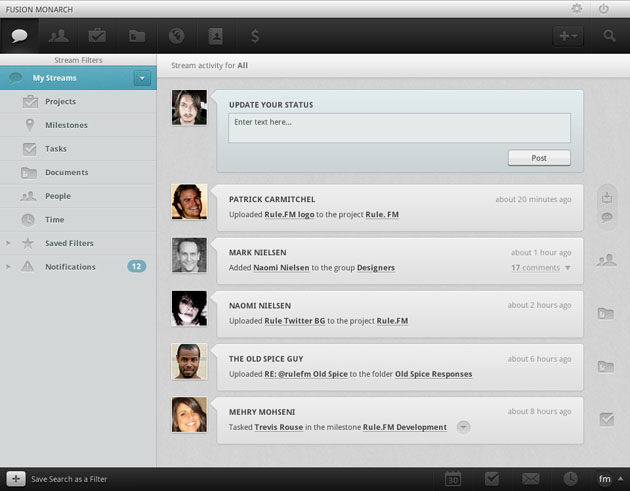Open the calendar icon in bottom bar
This screenshot has width=630, height=491.
click(x=453, y=479)
